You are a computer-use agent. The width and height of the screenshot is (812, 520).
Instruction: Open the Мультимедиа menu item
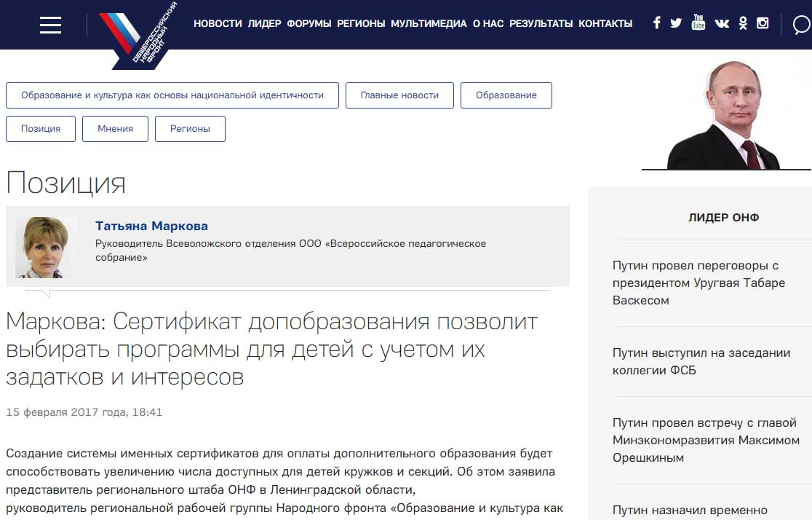pyautogui.click(x=429, y=24)
